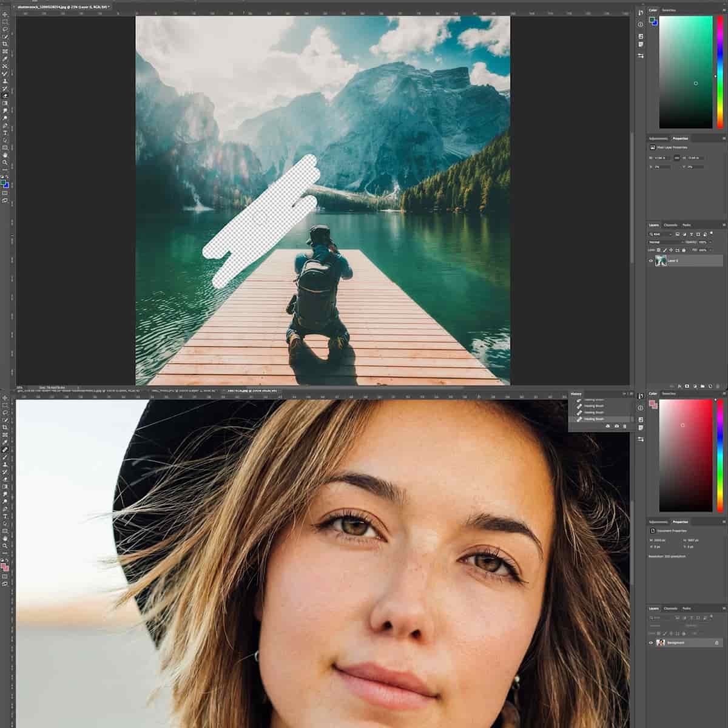Open the Swatches tab
This screenshot has width=728, height=728.
pos(669,10)
